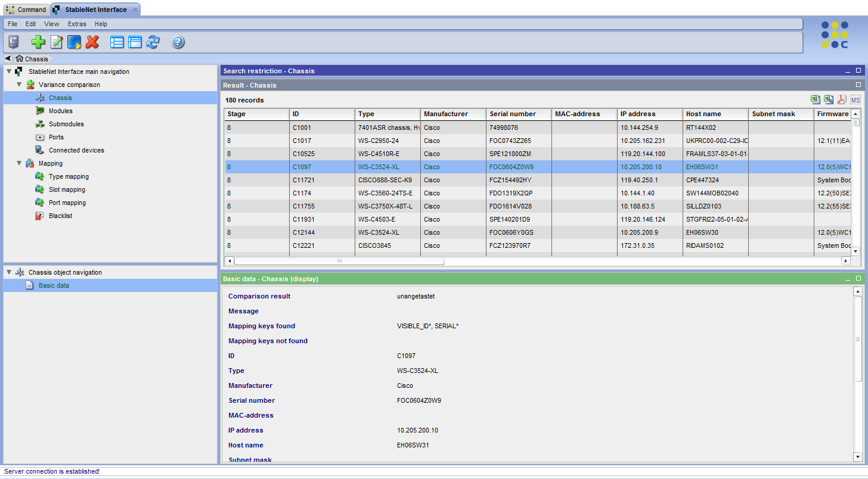Click the back arrow beside Chassis breadcrumb
This screenshot has height=479, width=868.
tap(8, 58)
